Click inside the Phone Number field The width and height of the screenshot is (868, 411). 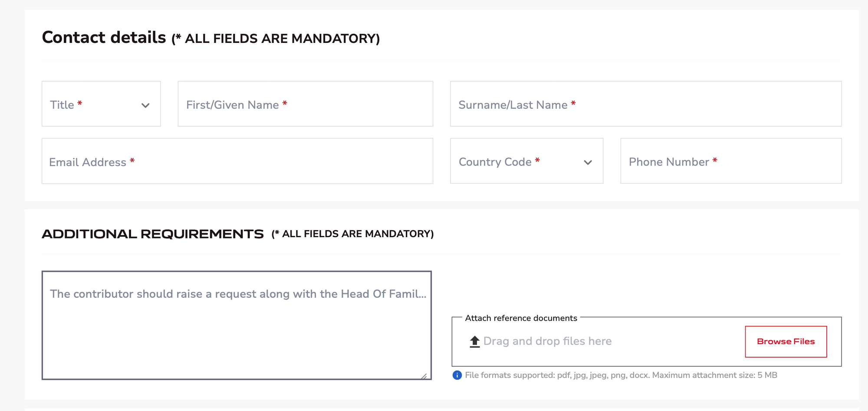731,161
